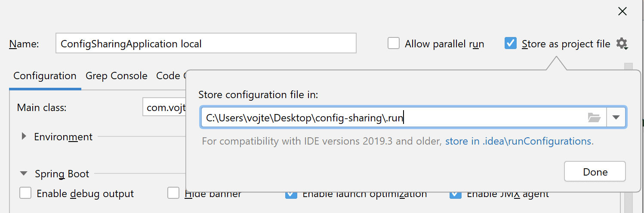Tick the Enable debug output checkbox
This screenshot has width=644, height=213.
(26, 194)
